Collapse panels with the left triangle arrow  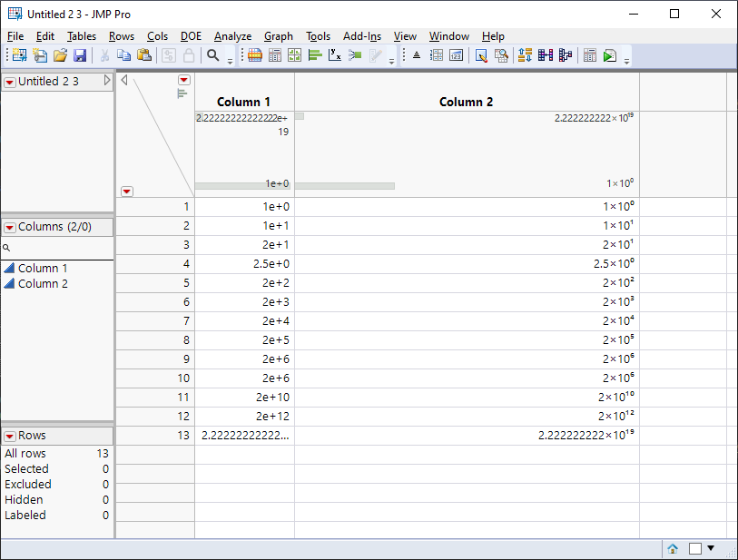124,80
